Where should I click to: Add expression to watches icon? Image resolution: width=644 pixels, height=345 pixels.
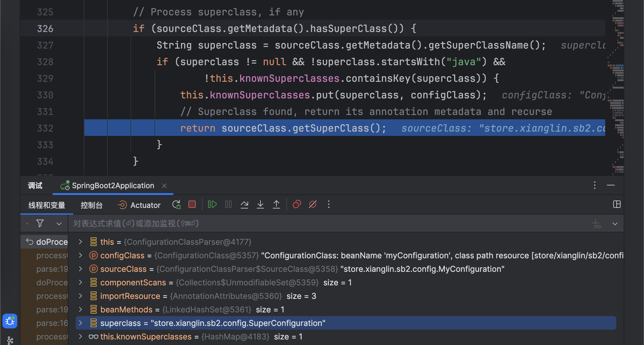pos(596,224)
